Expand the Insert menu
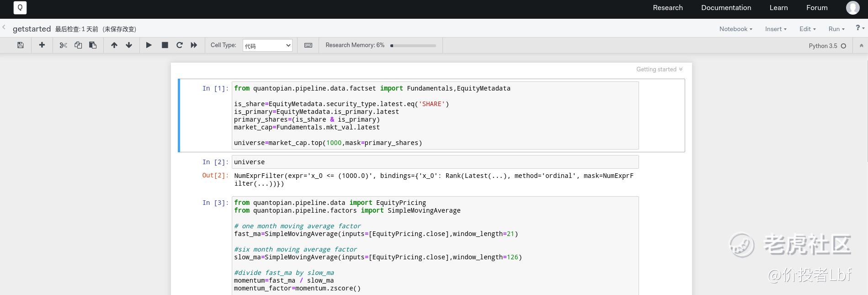Viewport: 868px width, 295px height. pos(776,29)
